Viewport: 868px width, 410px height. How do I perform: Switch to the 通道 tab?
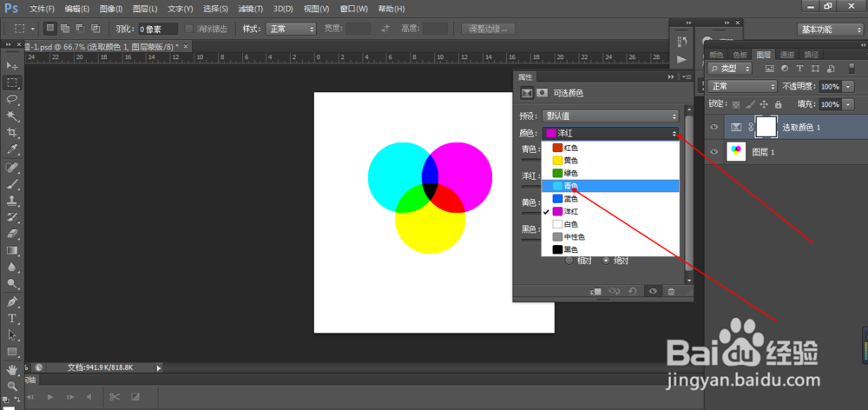787,55
